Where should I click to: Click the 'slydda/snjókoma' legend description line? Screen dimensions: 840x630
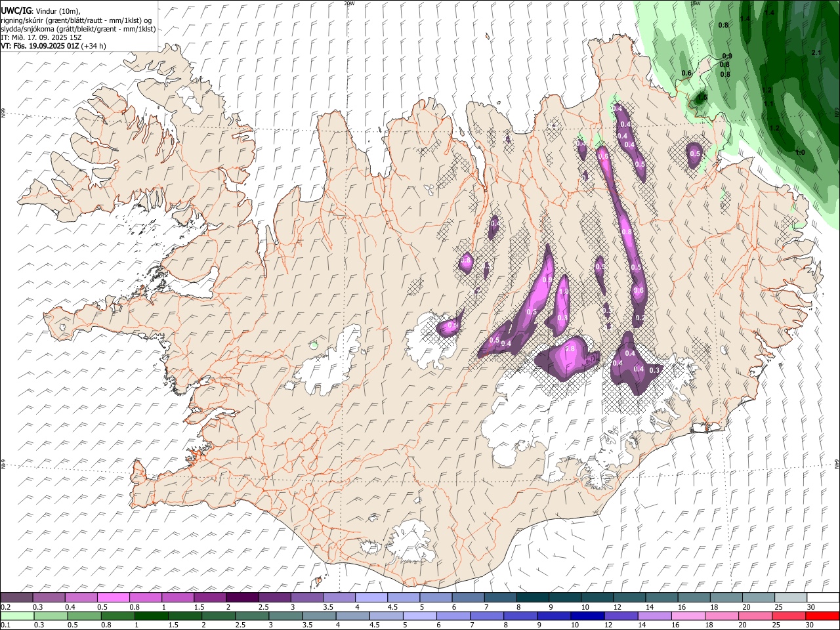click(78, 28)
